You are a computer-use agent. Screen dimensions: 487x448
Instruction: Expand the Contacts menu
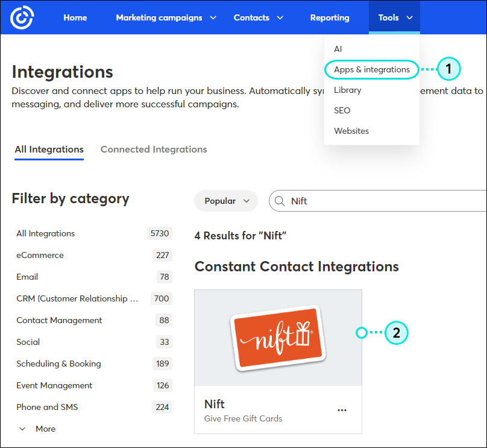coord(258,17)
